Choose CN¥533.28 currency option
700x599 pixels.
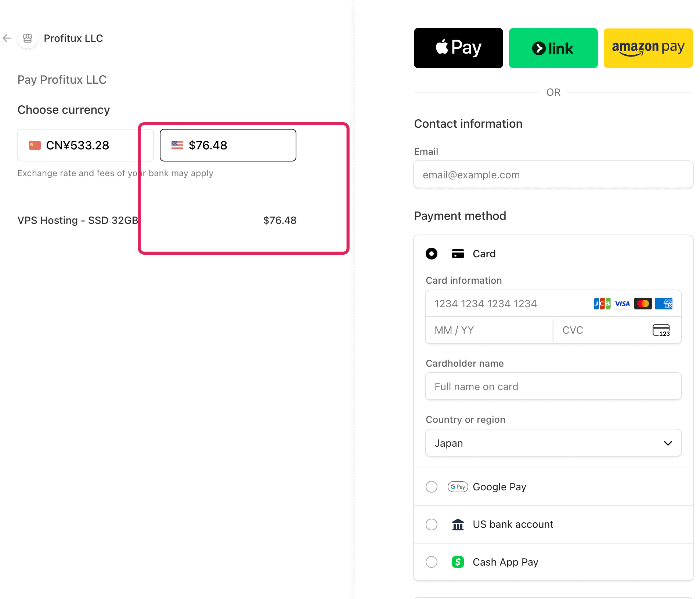point(86,145)
